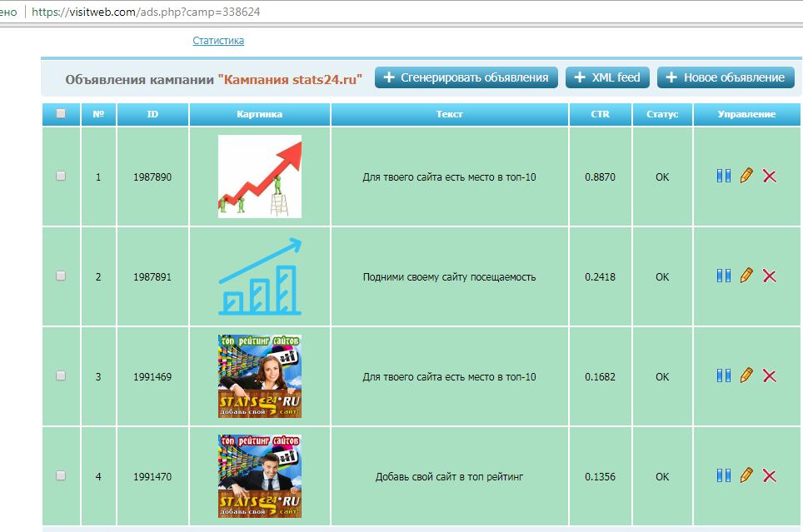The width and height of the screenshot is (803, 532).
Task: Open the red arrow growth chart thumbnail
Action: [259, 177]
